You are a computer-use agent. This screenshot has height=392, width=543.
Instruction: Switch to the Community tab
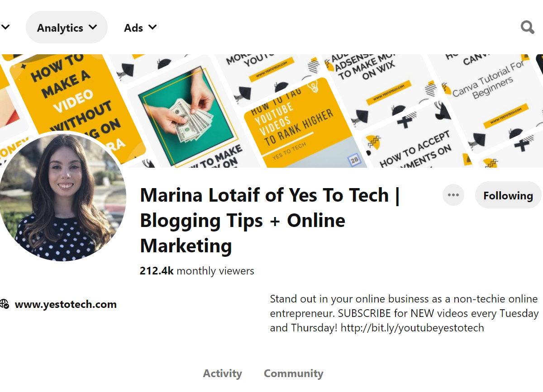pos(293,373)
